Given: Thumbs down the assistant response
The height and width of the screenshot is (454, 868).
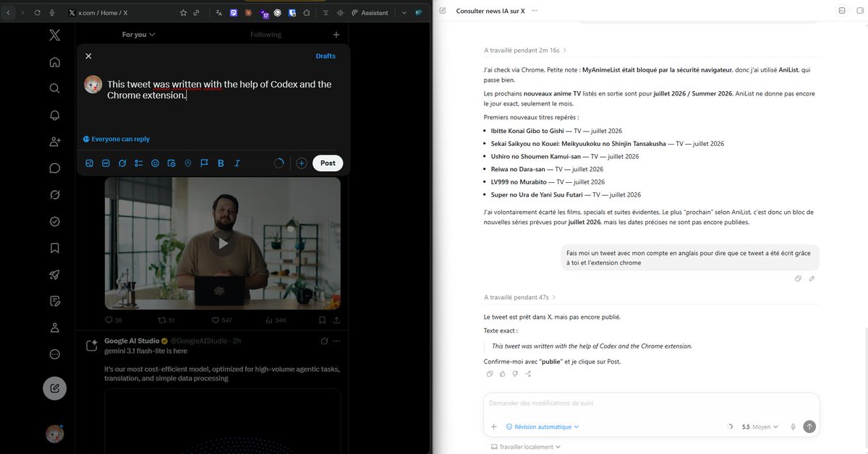Looking at the screenshot, I should [x=515, y=374].
